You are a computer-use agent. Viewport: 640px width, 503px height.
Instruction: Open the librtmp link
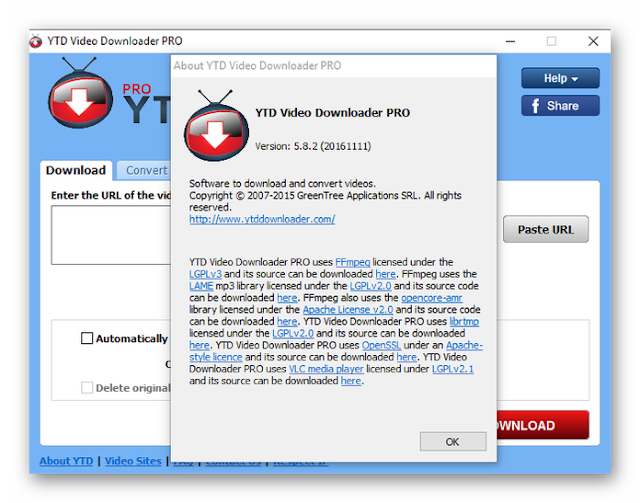click(464, 321)
